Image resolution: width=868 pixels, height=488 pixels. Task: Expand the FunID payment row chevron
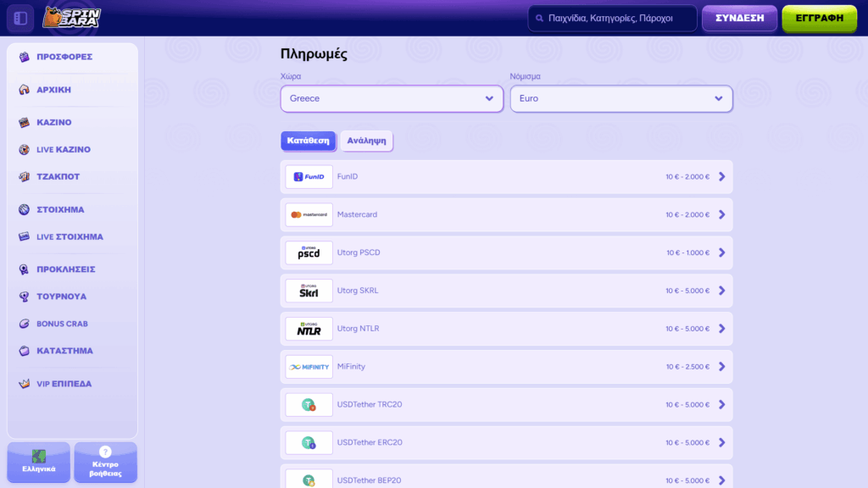(721, 177)
